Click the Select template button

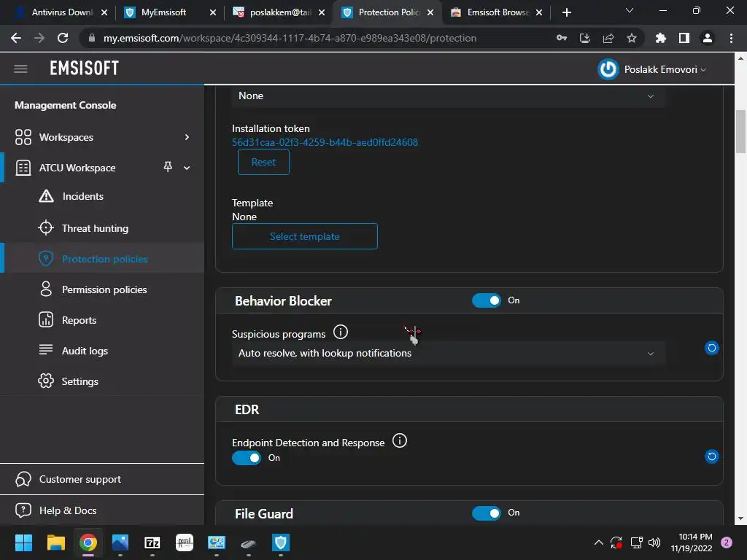(x=305, y=236)
